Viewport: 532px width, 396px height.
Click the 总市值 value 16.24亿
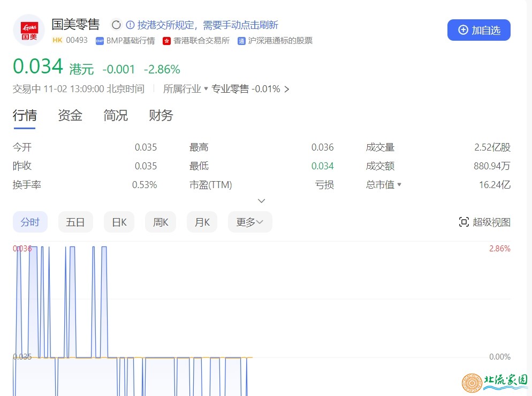coord(495,185)
